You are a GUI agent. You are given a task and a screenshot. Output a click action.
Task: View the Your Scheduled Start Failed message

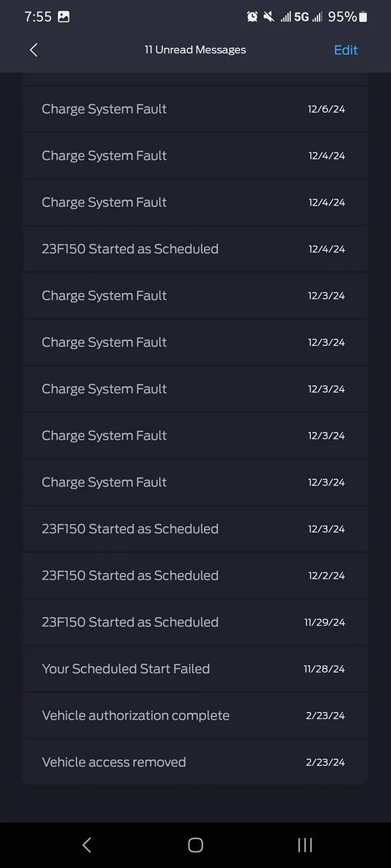tap(195, 668)
